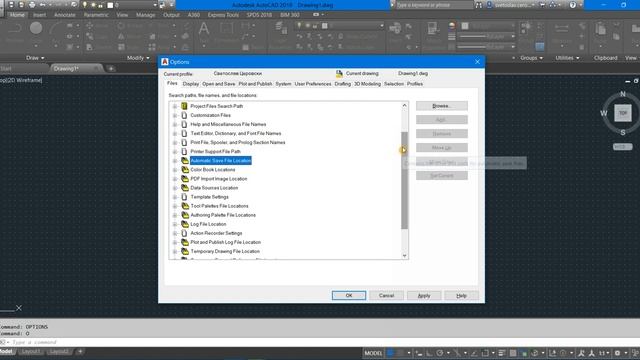Open the Open and Save tab
Screen dimensions: 640x360
point(218,84)
